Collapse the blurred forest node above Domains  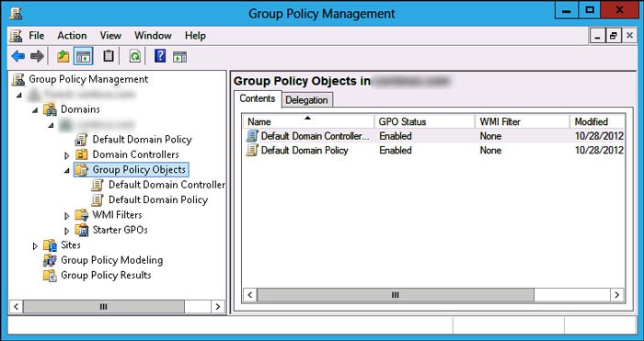point(19,96)
